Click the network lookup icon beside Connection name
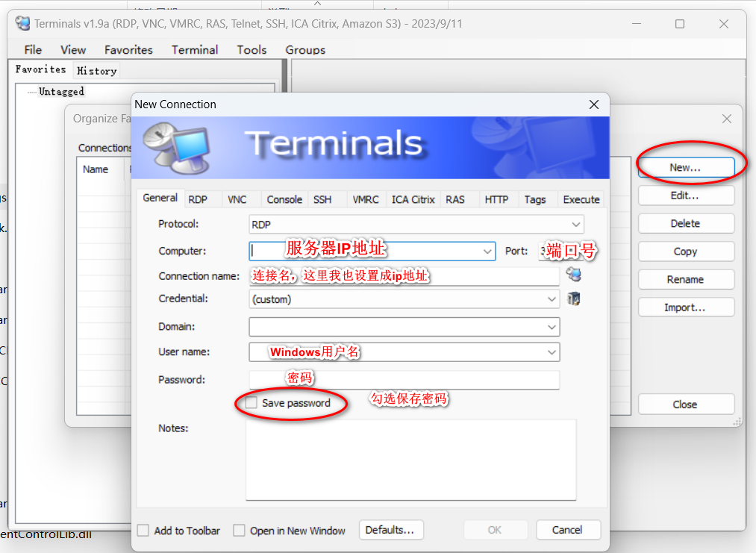Viewport: 756px width, 553px height. pos(573,275)
